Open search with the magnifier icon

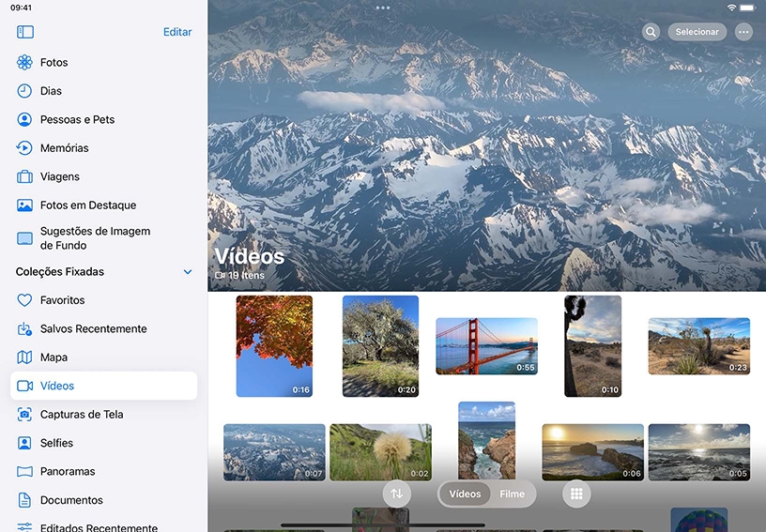[x=651, y=32]
